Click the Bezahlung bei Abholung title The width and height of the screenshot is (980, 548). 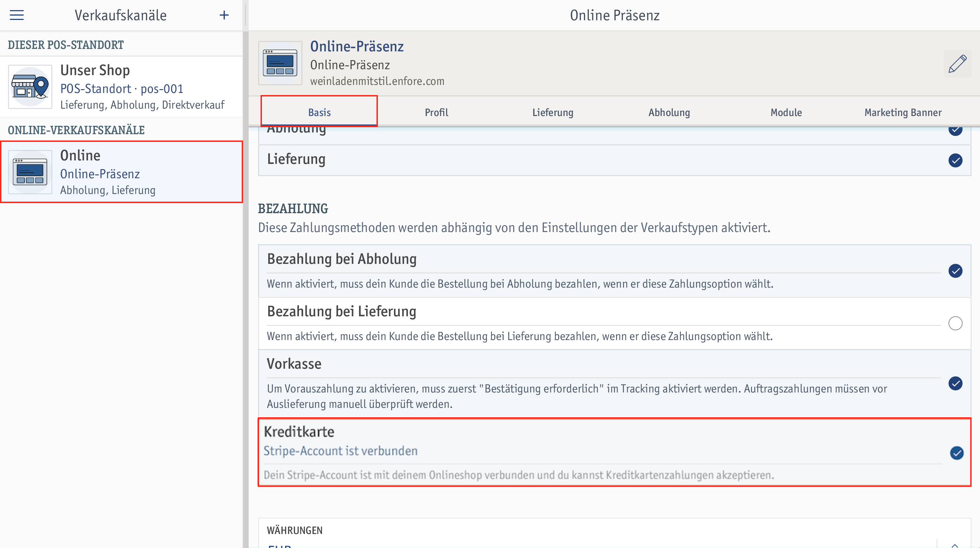pos(342,259)
